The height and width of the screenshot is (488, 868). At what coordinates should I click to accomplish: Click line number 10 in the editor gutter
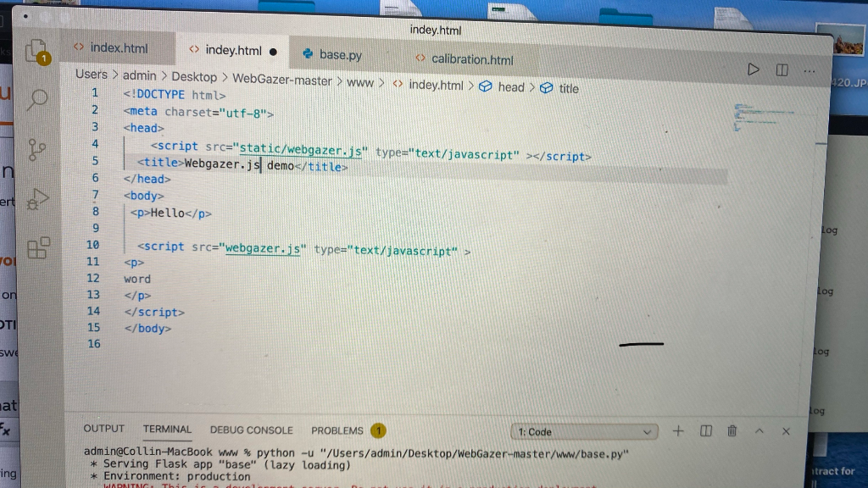tap(92, 245)
